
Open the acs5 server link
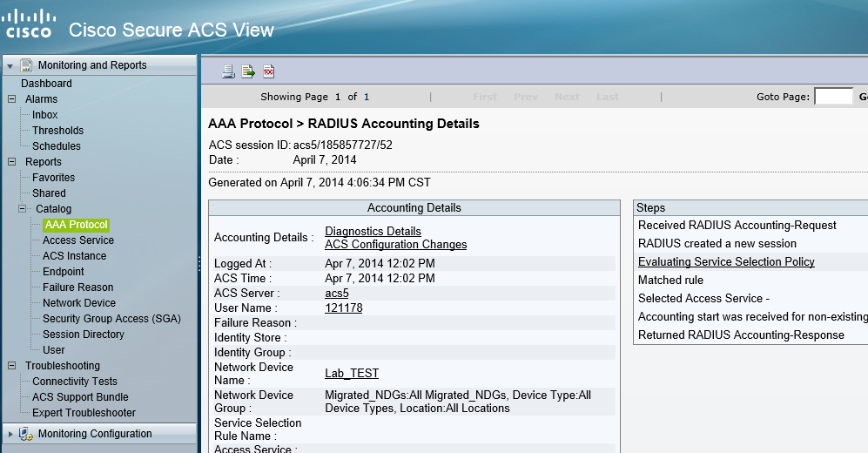click(337, 293)
